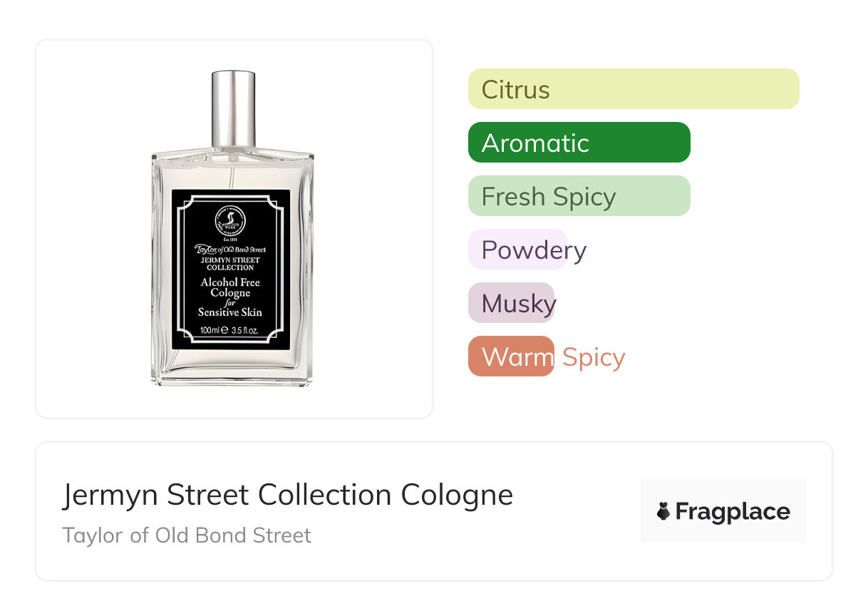Click the Fragplace logo icon

(663, 511)
